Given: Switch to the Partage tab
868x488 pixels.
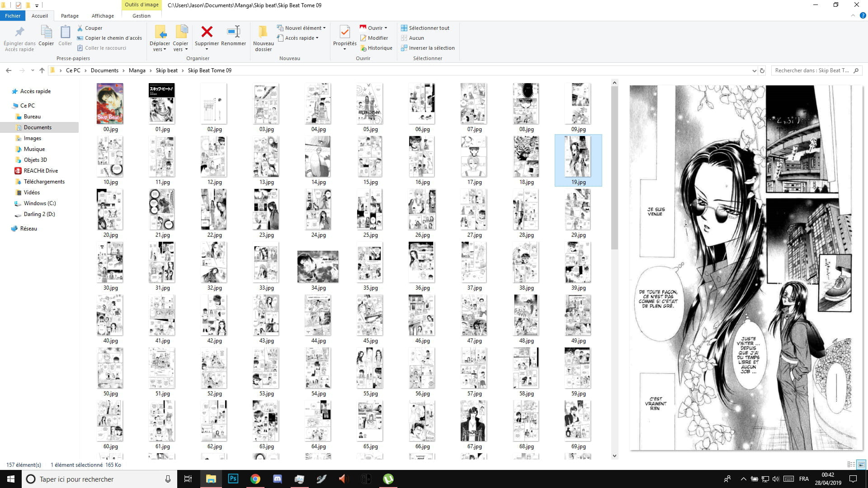Looking at the screenshot, I should point(70,16).
